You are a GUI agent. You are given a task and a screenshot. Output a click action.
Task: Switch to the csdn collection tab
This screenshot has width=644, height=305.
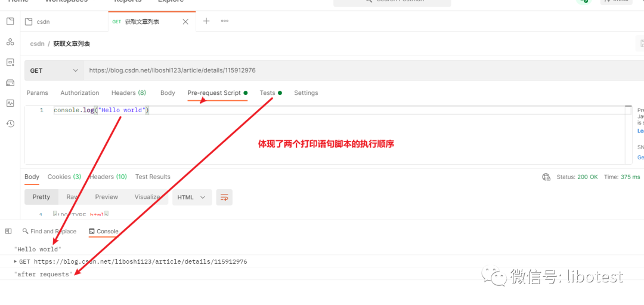coord(64,21)
